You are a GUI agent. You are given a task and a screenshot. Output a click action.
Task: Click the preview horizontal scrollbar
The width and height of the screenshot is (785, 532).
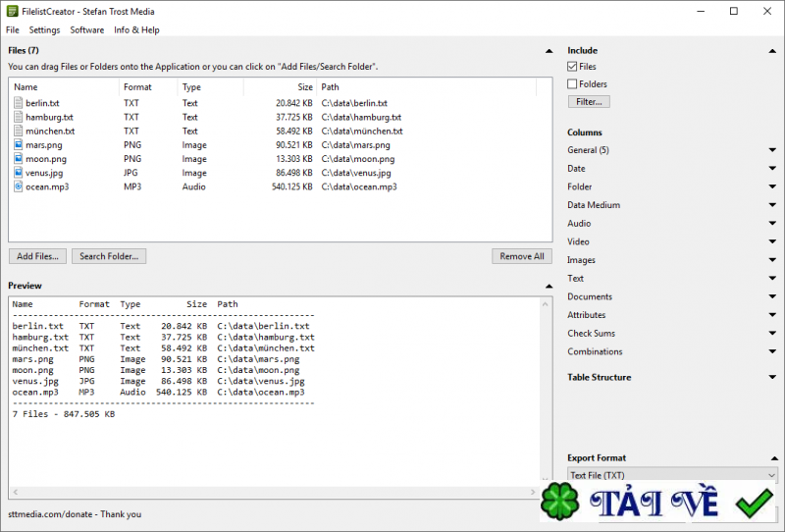[274, 492]
